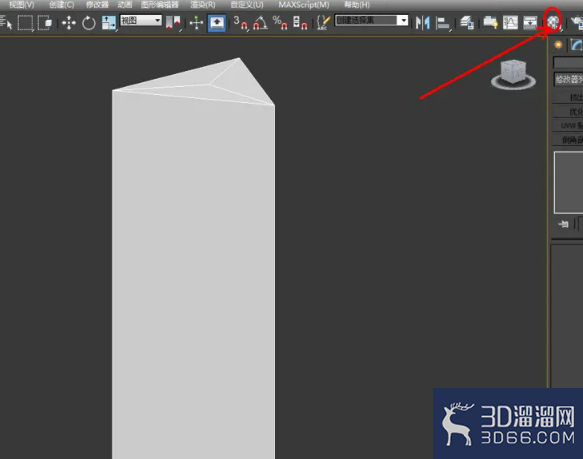Toggle the Percent Snap button
Viewport: 583px width, 459px height.
click(280, 23)
